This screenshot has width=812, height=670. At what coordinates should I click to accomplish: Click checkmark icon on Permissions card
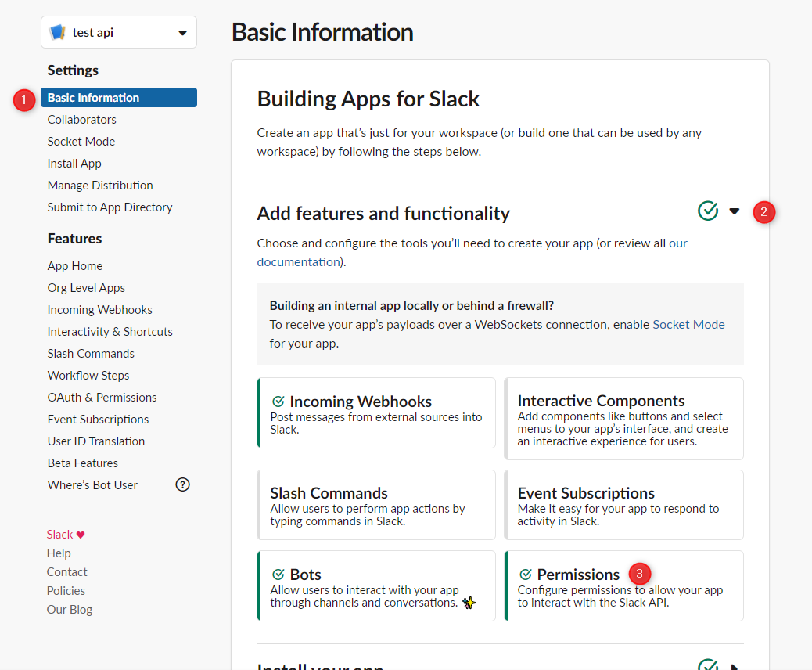pyautogui.click(x=526, y=575)
